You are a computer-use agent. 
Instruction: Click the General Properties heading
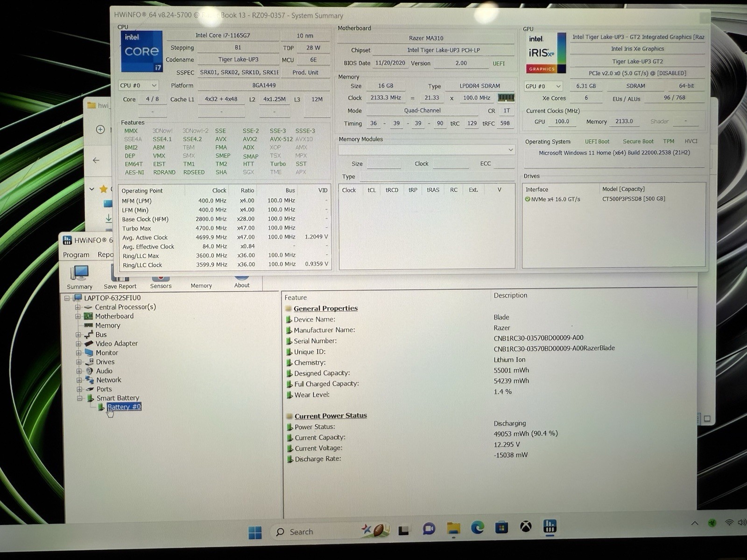(x=325, y=308)
